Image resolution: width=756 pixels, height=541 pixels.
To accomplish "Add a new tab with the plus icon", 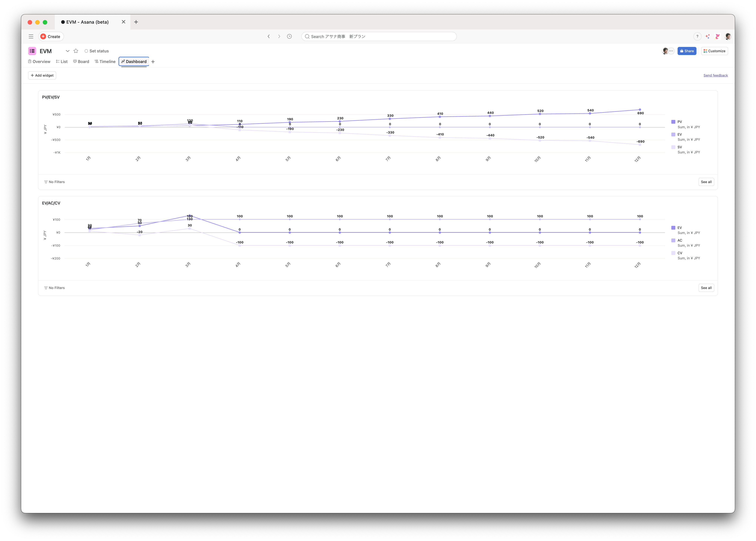I will pyautogui.click(x=153, y=62).
